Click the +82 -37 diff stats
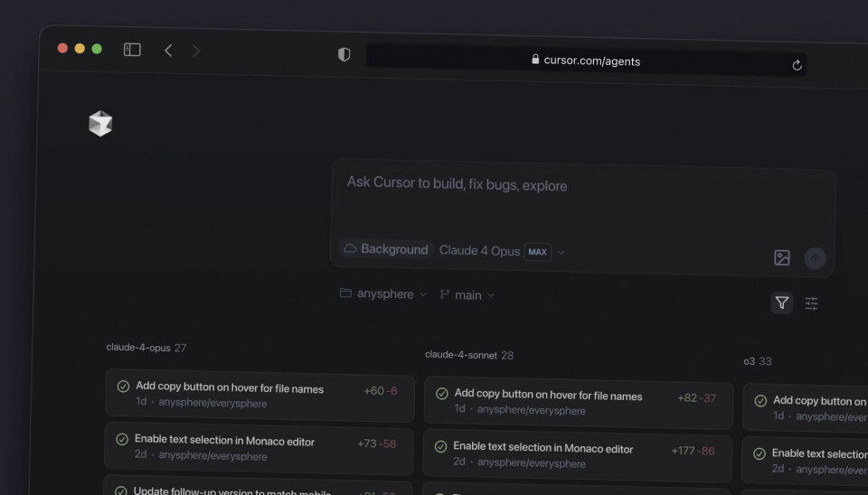Image resolution: width=868 pixels, height=495 pixels. (696, 398)
